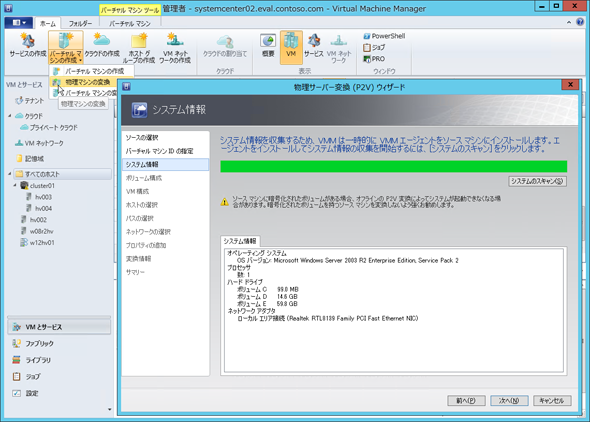Select the 概要 view icon
Viewport: 590px width, 422px height.
268,45
